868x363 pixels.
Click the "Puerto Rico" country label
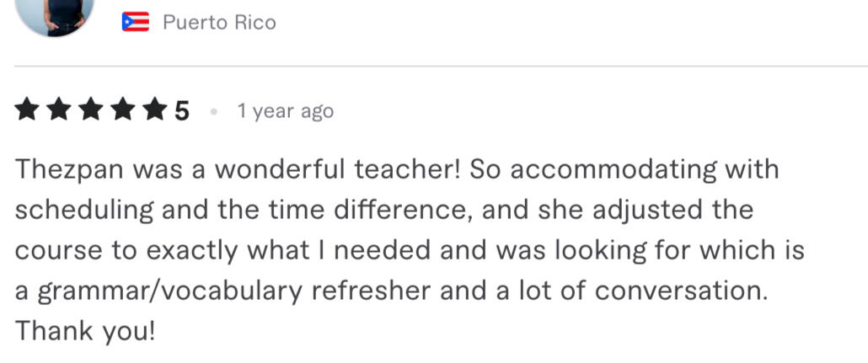pos(219,23)
